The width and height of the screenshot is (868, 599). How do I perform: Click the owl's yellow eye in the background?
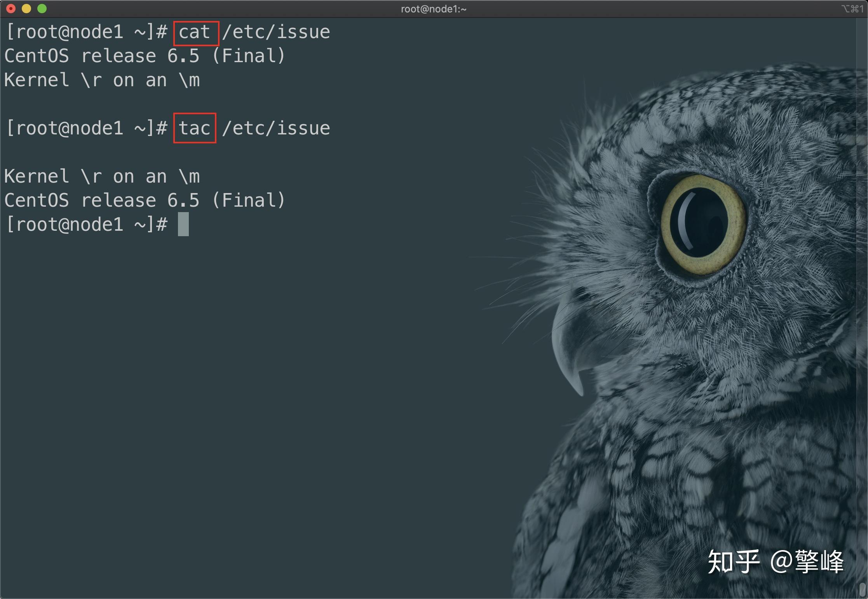tap(702, 225)
